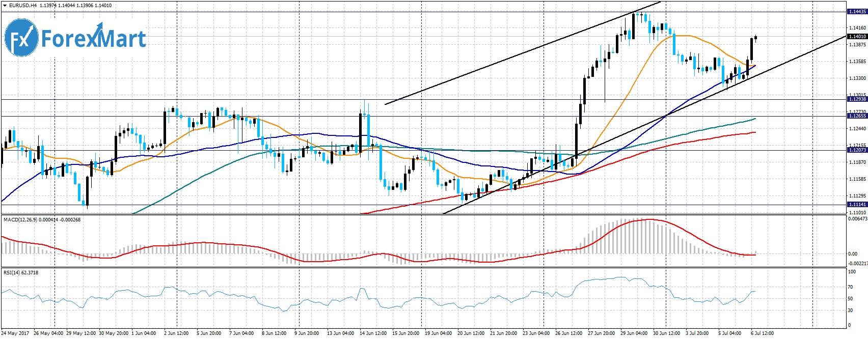Click the 1.14160 price axis value
868x339 pixels.
[x=858, y=27]
